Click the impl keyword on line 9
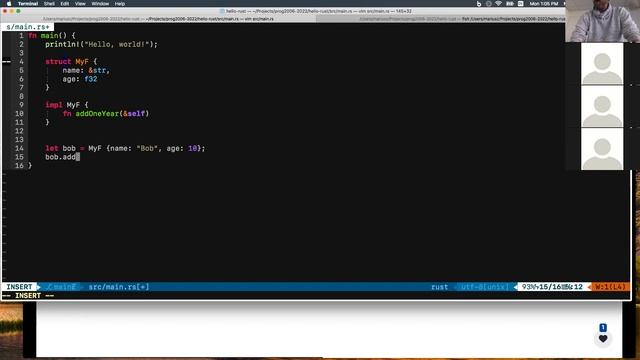The height and width of the screenshot is (360, 640). (x=54, y=105)
